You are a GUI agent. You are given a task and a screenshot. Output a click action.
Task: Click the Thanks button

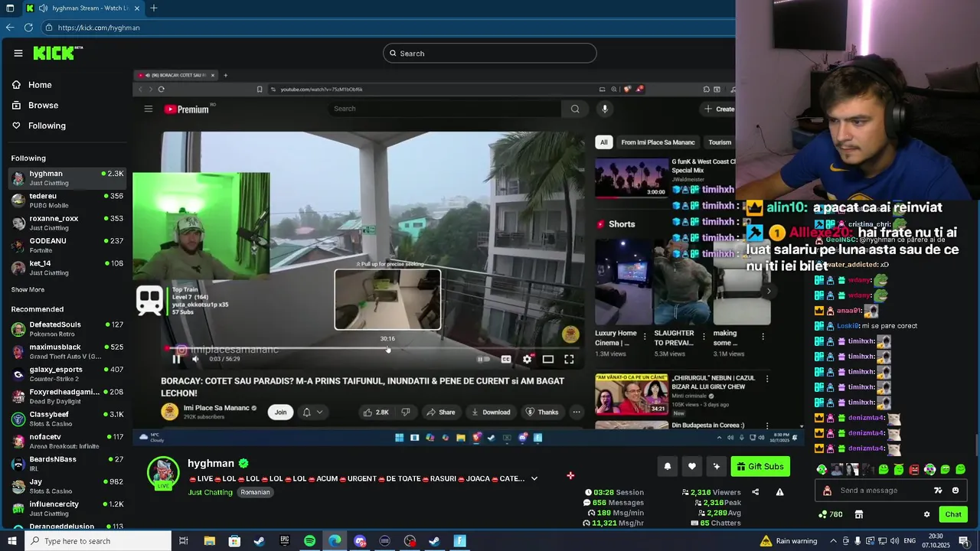click(542, 412)
